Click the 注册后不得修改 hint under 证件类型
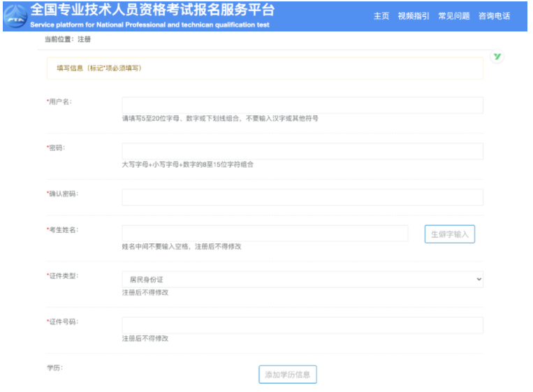Image resolution: width=533 pixels, height=392 pixels. coord(145,293)
